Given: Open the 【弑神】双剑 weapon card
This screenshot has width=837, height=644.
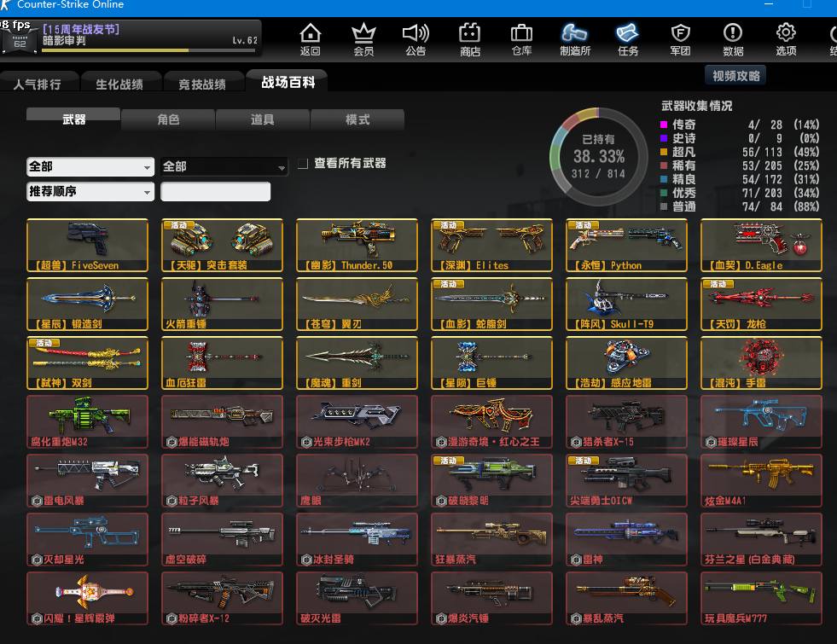Looking at the screenshot, I should coord(88,363).
